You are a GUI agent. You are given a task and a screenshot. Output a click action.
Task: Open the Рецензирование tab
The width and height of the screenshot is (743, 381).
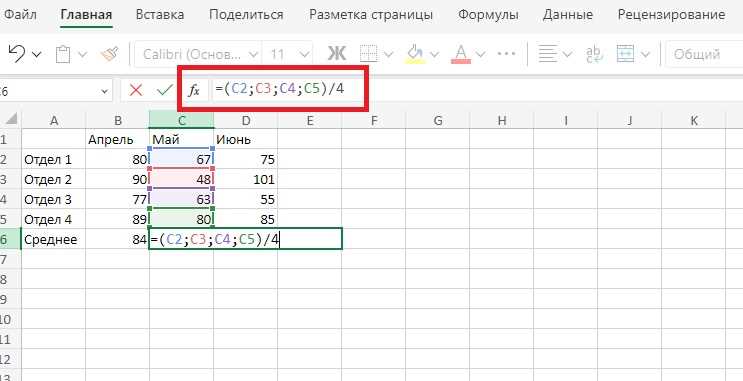pyautogui.click(x=671, y=15)
